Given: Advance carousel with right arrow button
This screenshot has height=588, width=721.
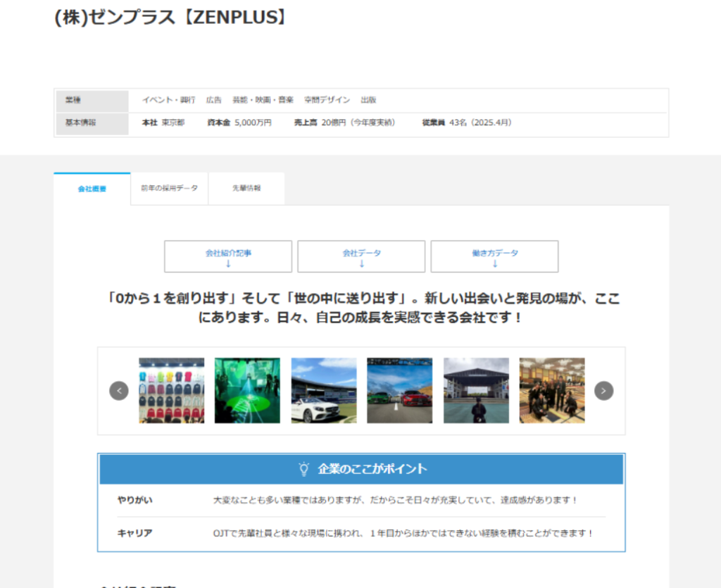Looking at the screenshot, I should tap(603, 391).
